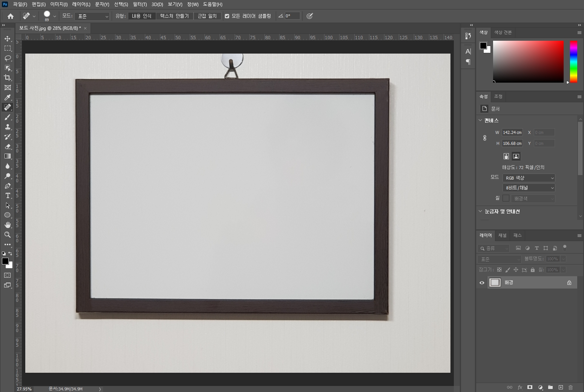Image resolution: width=584 pixels, height=392 pixels.
Task: Open the 필터(T) menu
Action: (140, 5)
